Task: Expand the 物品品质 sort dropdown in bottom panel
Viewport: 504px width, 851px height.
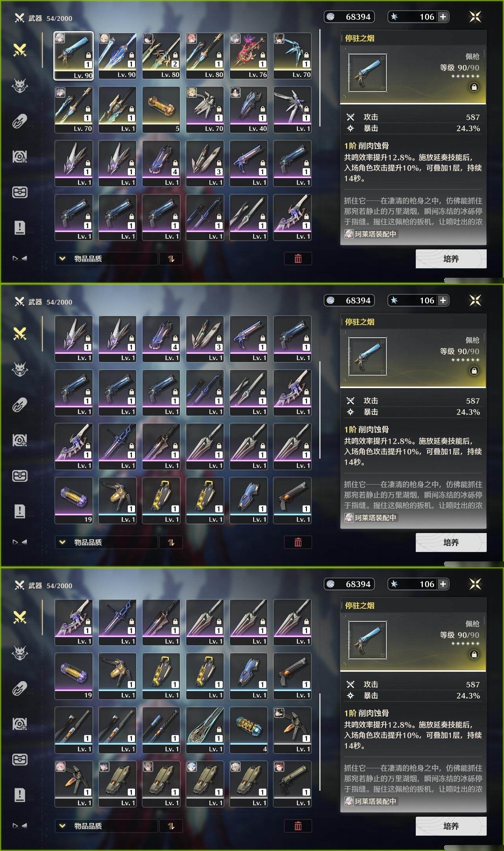Action: coord(106,826)
